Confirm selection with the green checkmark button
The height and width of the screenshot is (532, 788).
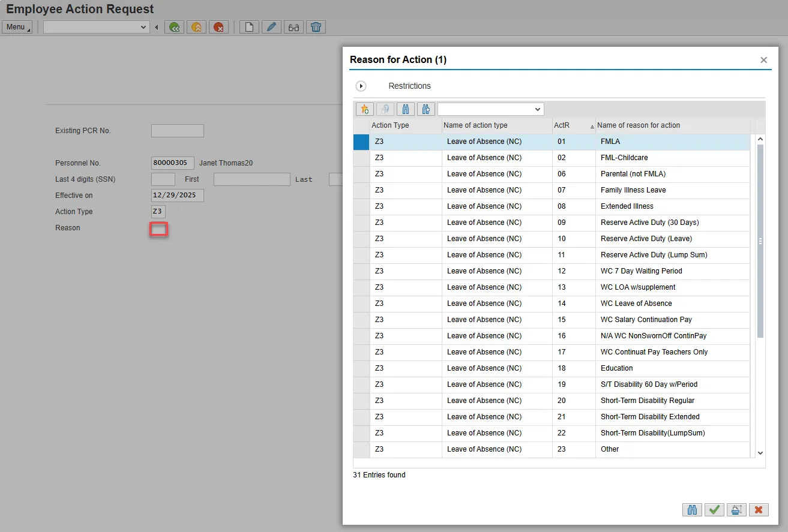(714, 510)
